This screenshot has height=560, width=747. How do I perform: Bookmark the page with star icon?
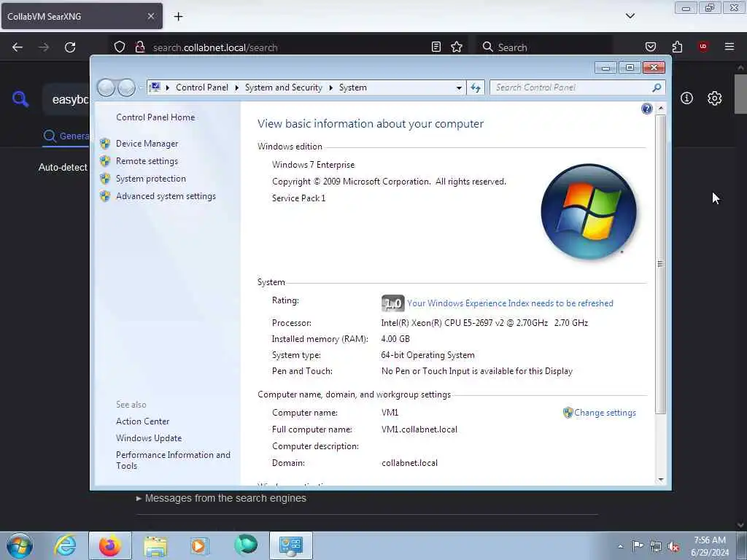click(457, 47)
